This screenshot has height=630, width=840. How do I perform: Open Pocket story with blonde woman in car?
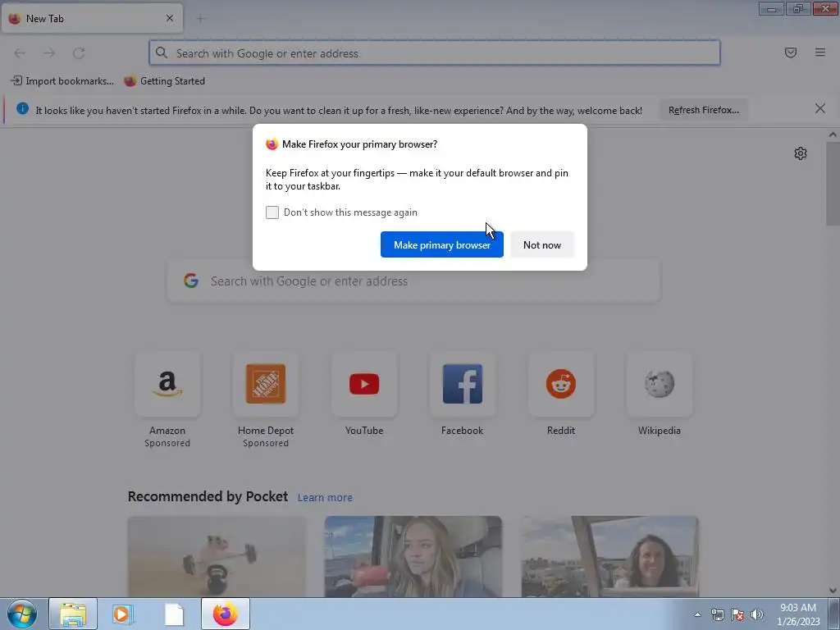point(413,557)
